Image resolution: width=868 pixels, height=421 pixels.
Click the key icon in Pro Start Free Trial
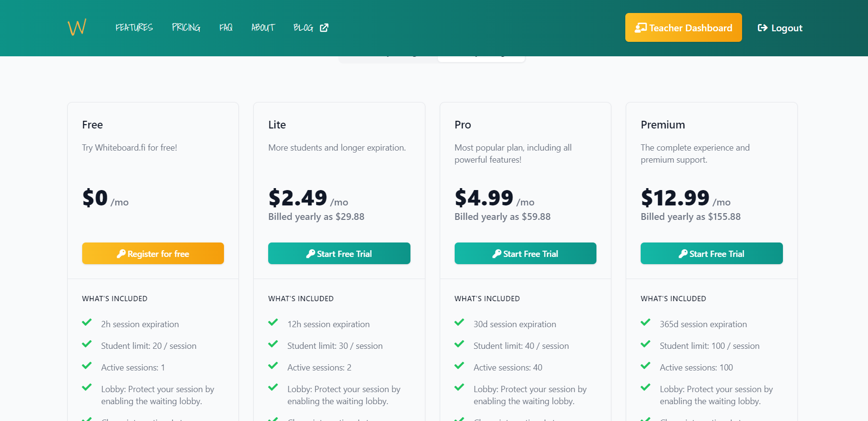pyautogui.click(x=497, y=254)
